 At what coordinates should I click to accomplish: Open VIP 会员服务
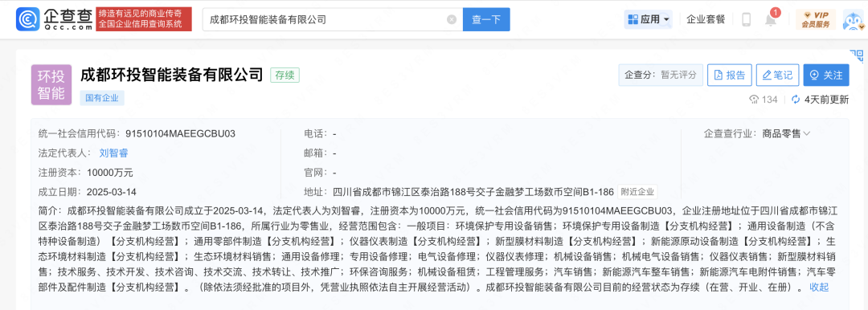(816, 19)
